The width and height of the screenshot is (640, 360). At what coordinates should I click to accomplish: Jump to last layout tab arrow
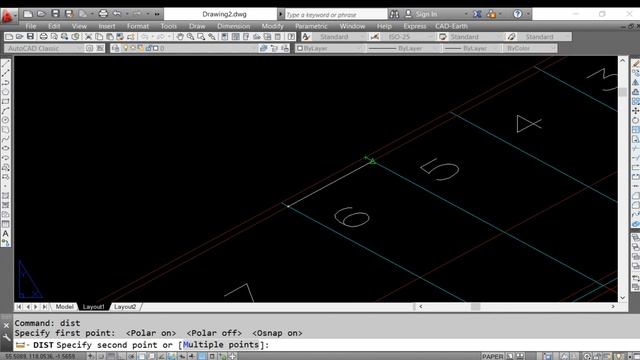point(44,307)
